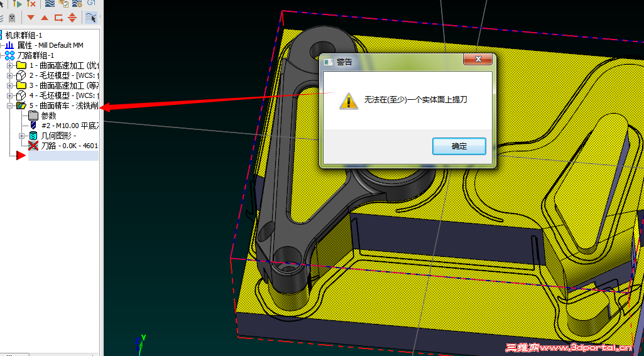The height and width of the screenshot is (356, 644).
Task: Click 确定 button in warning dialog
Action: click(459, 146)
